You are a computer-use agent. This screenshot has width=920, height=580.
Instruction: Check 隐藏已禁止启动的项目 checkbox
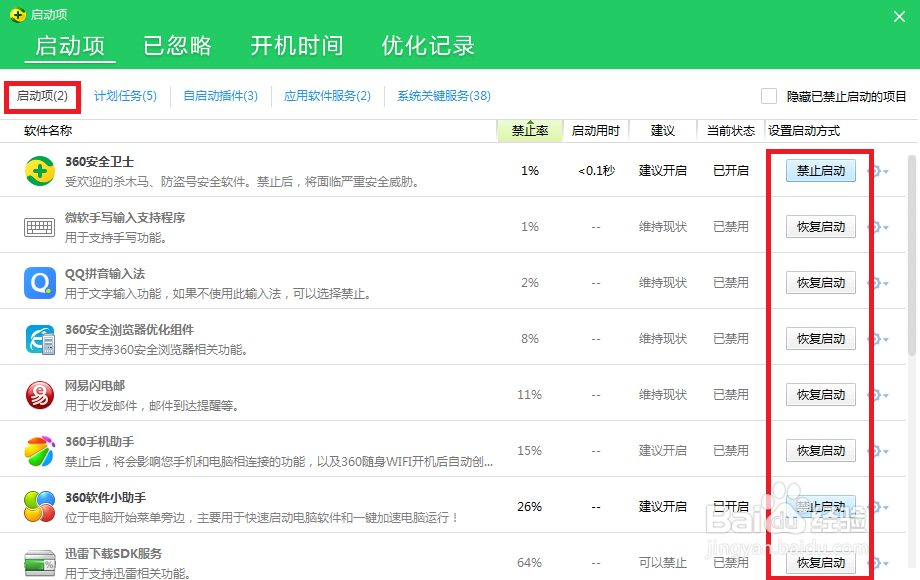769,96
